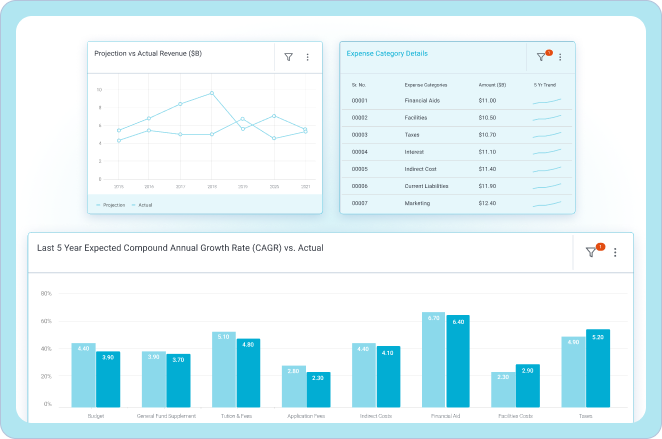Open filter on Projection vs Actual Revenue chart
This screenshot has width=662, height=439.
(288, 58)
